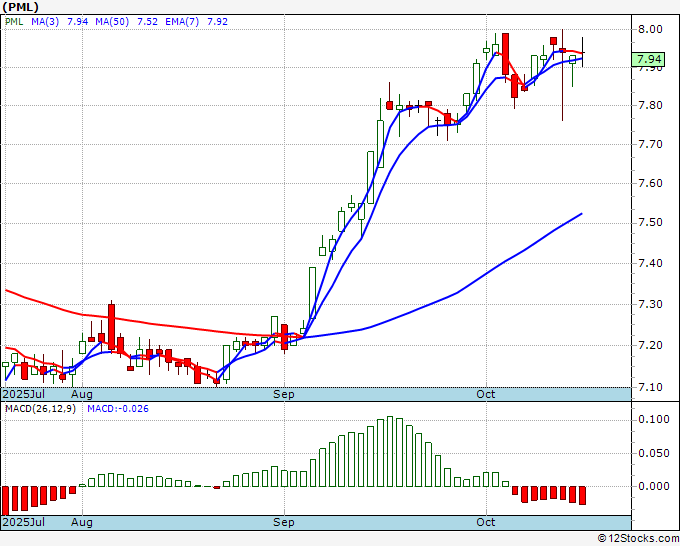
Task: Click the MACD:-0.026 value label
Action: pos(118,409)
